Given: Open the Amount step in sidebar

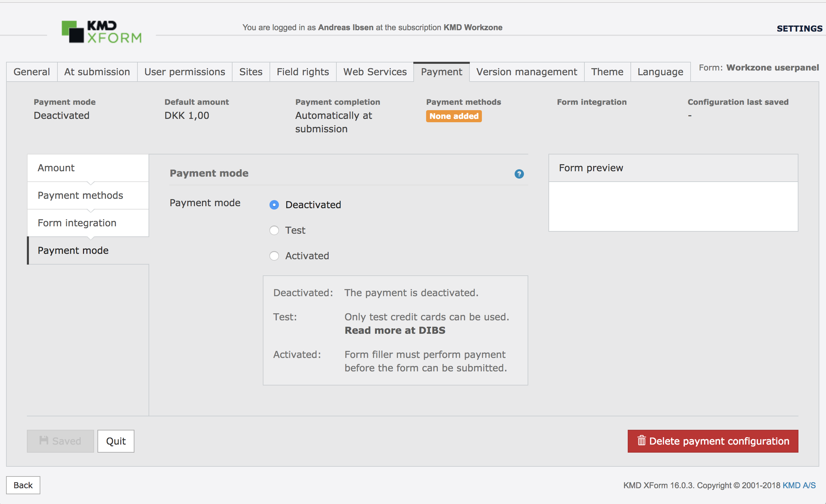Looking at the screenshot, I should [88, 168].
